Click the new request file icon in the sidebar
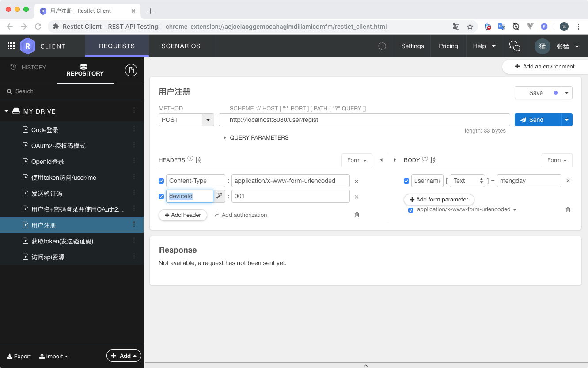This screenshot has width=588, height=368. click(x=131, y=70)
